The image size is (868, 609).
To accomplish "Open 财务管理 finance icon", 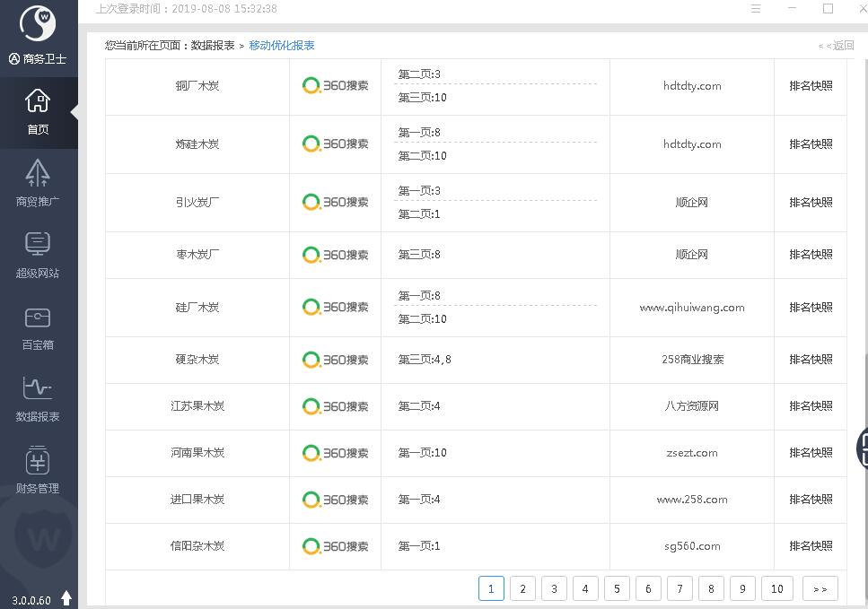I will tap(38, 461).
